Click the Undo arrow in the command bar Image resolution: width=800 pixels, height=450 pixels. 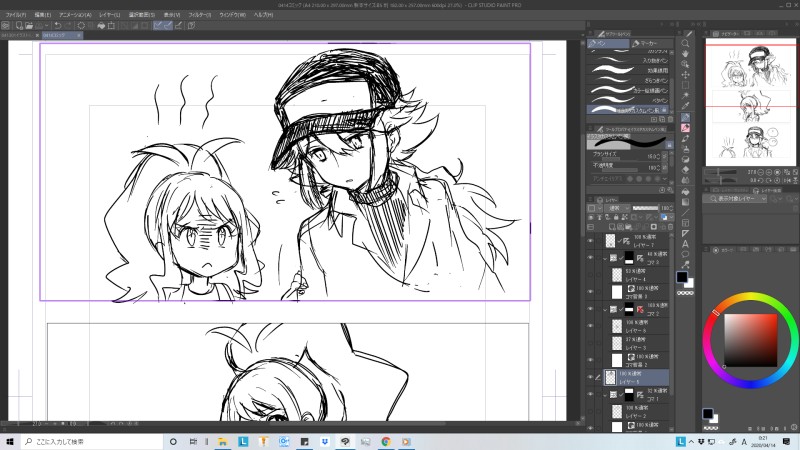coord(58,25)
